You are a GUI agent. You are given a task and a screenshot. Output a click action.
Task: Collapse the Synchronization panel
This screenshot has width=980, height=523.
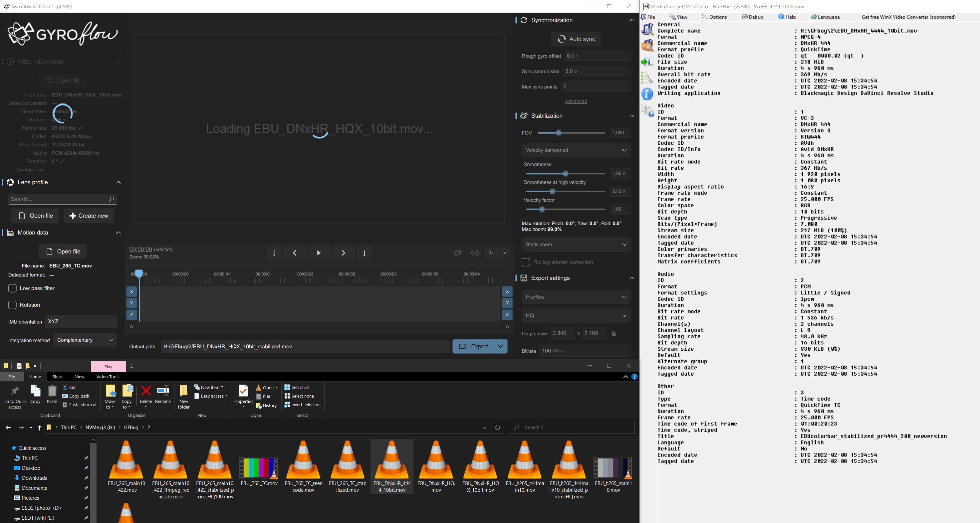(x=632, y=20)
